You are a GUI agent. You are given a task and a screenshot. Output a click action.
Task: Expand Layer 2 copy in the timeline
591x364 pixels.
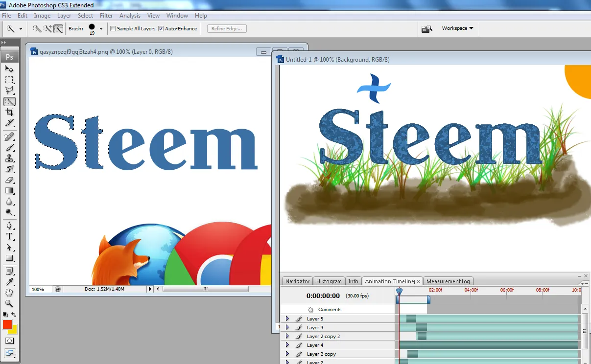(x=287, y=354)
